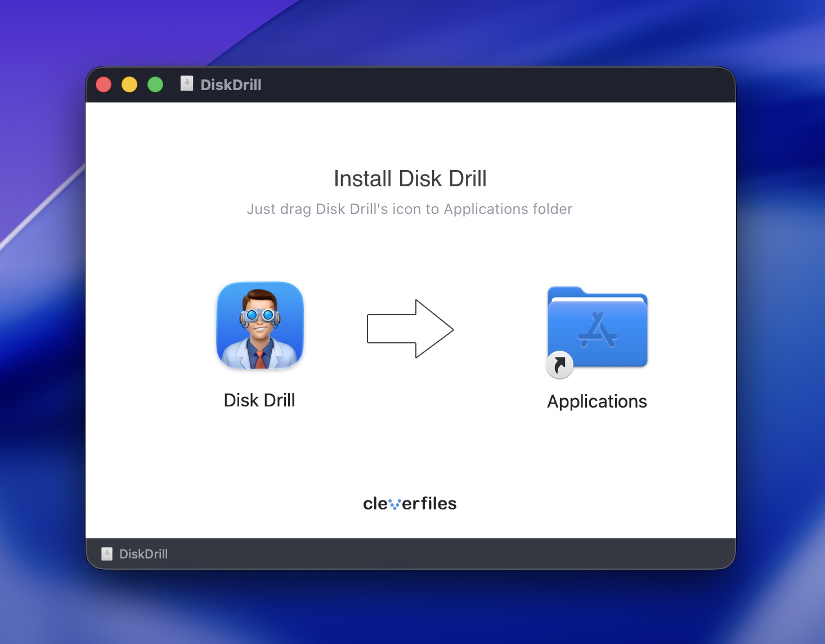Select the "Disk Drill" label under the app icon
Image resolution: width=825 pixels, height=644 pixels.
pyautogui.click(x=259, y=400)
